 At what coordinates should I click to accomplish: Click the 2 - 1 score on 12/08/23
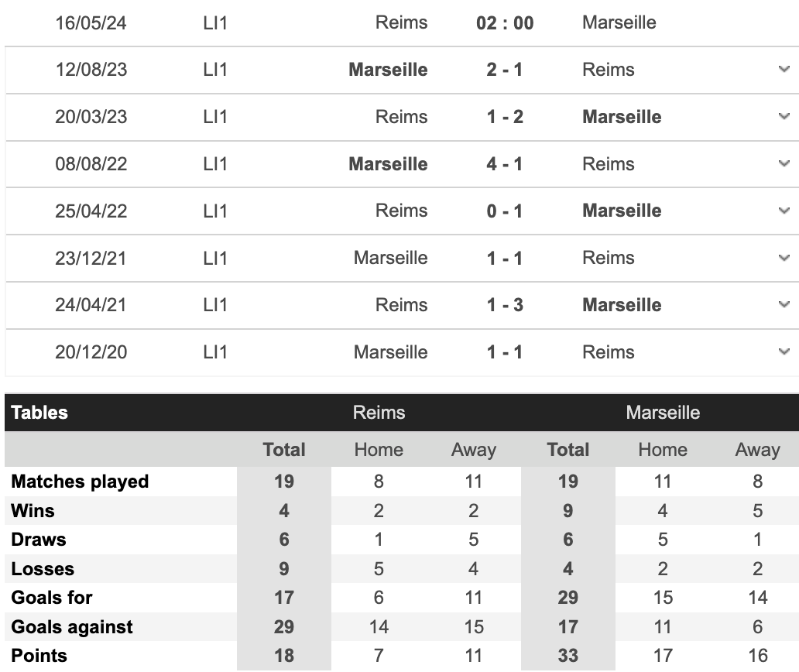click(505, 70)
